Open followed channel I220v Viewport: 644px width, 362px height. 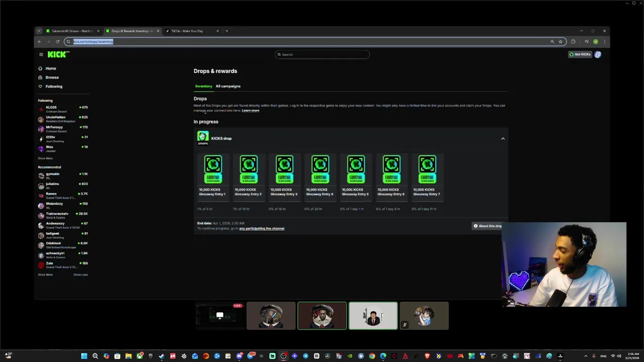(63, 139)
